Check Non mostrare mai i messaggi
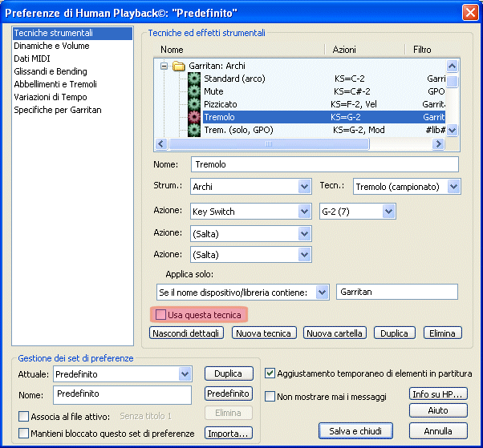This screenshot has height=448, width=483. (270, 397)
